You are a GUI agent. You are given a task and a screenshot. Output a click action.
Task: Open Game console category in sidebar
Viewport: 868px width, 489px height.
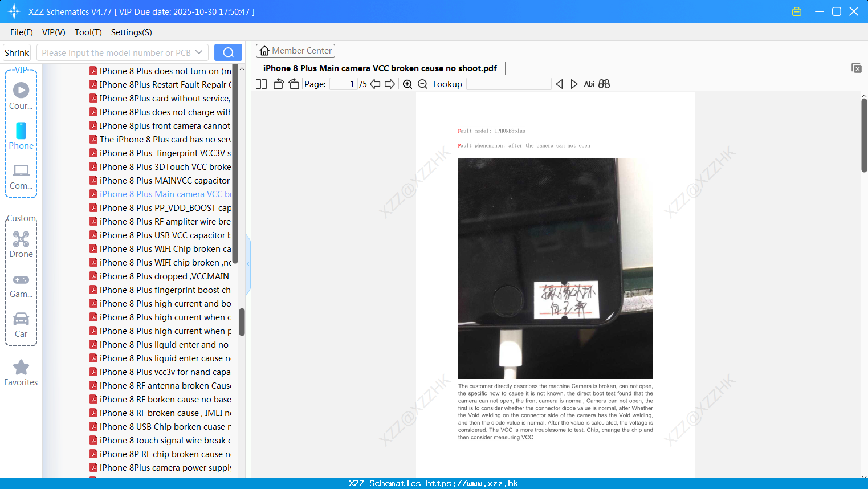coord(21,285)
